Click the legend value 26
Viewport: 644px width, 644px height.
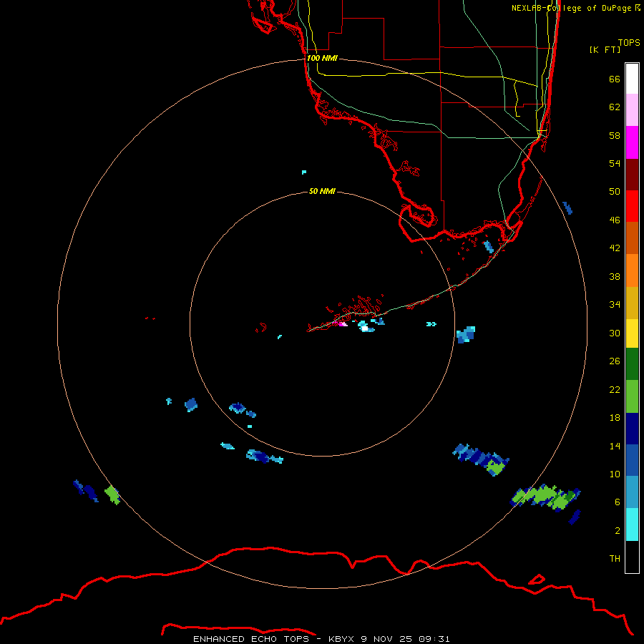(615, 361)
